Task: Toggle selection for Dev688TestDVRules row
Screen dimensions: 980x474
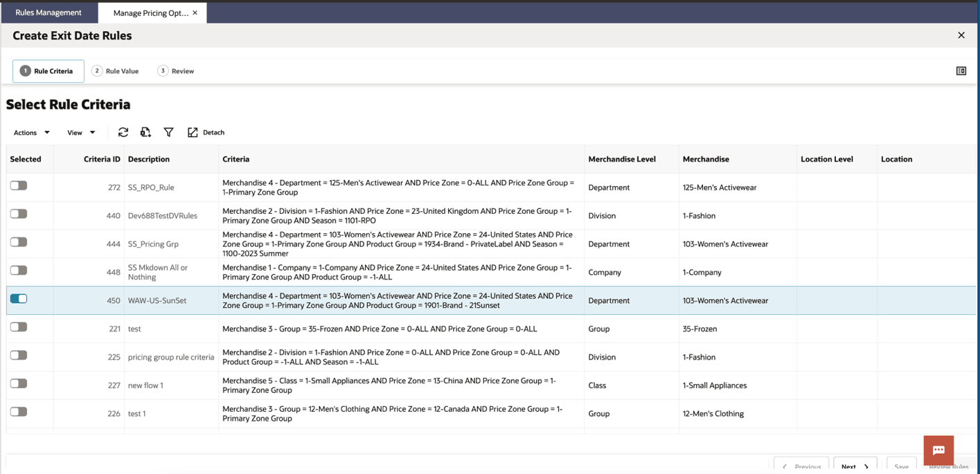Action: point(19,214)
